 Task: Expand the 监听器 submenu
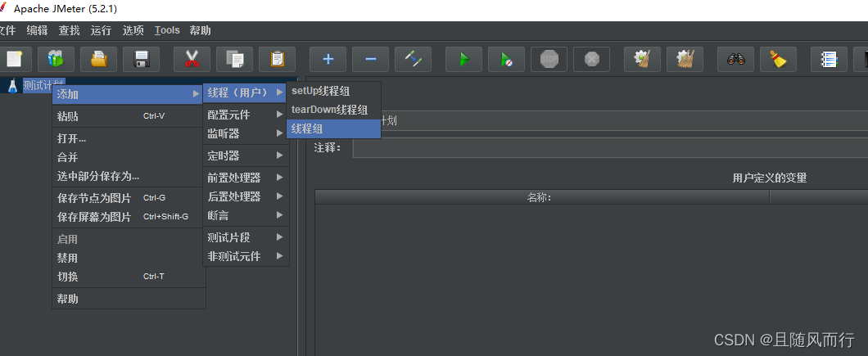[245, 133]
